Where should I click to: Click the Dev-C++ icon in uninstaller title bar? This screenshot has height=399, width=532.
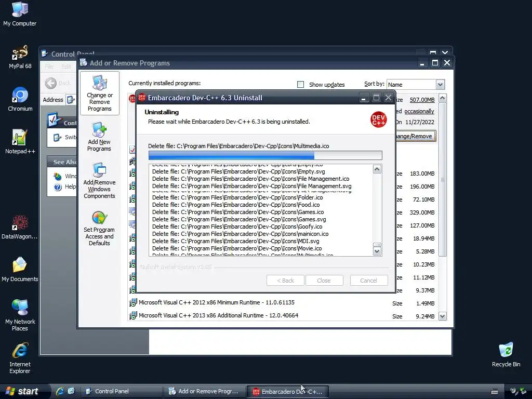pos(142,98)
